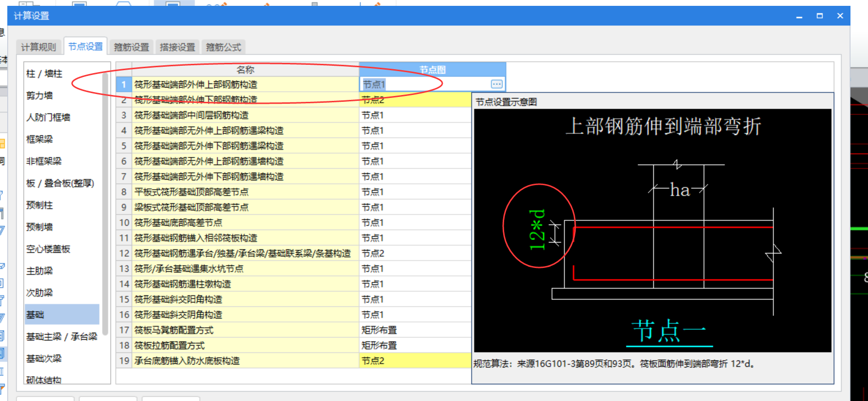Open the node picker ellipsis button in row 1
The width and height of the screenshot is (868, 401).
(496, 84)
